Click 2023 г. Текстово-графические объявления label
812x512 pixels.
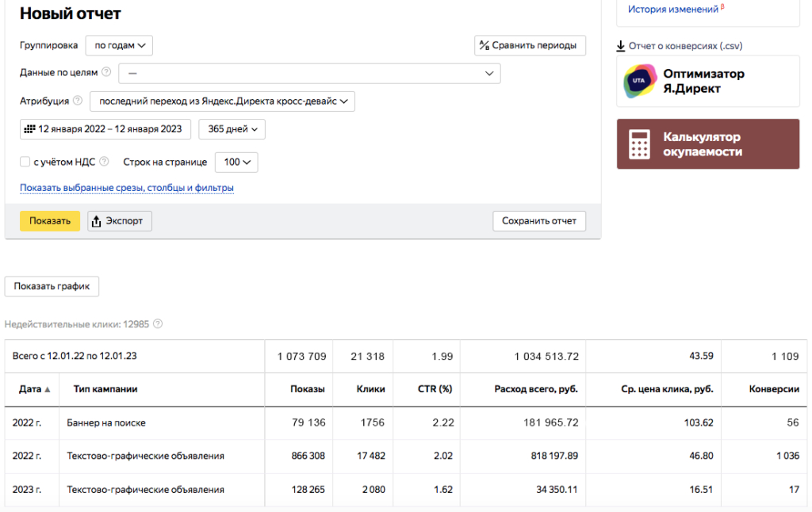(x=146, y=489)
